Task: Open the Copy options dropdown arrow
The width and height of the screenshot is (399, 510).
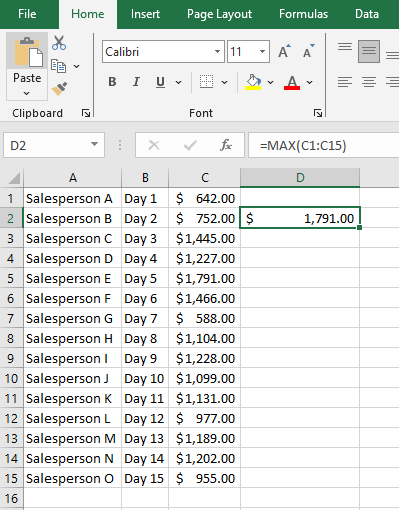Action: tap(76, 66)
